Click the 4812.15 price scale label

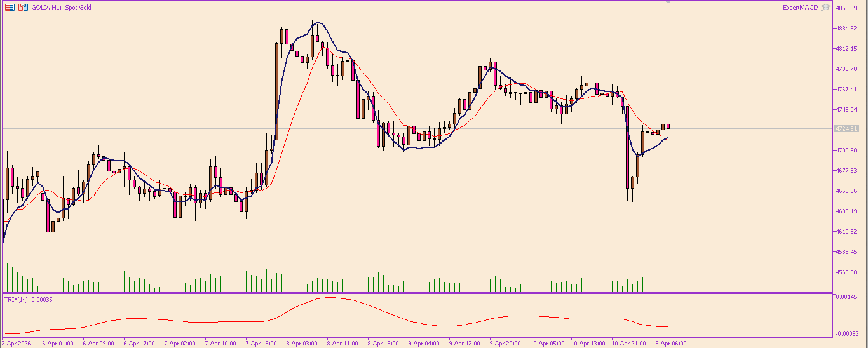[x=846, y=49]
